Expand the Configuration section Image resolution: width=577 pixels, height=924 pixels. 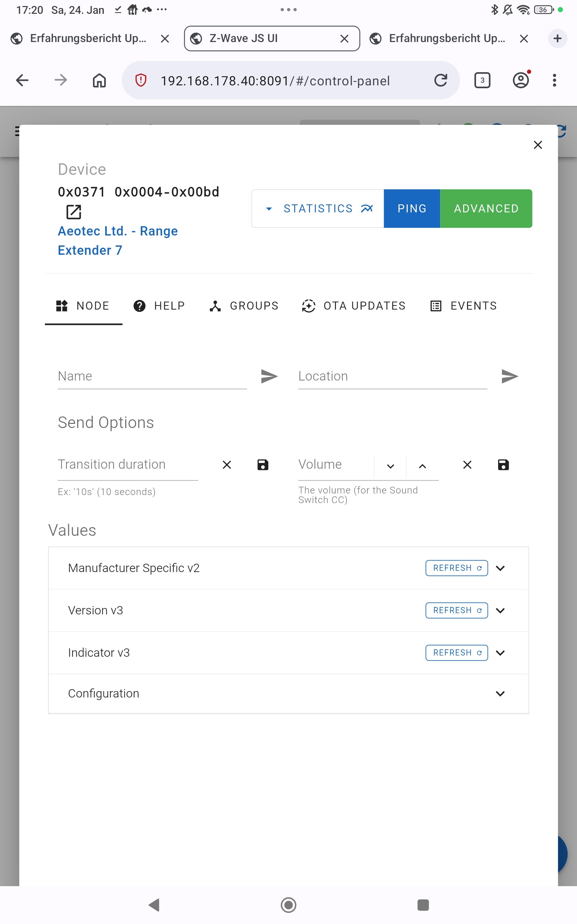(500, 693)
